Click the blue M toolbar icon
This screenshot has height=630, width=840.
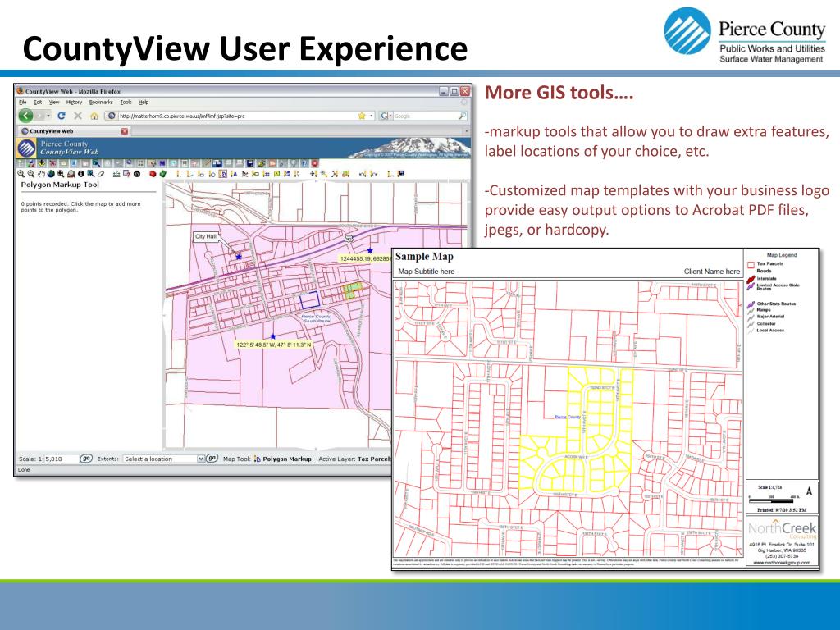coord(162,163)
